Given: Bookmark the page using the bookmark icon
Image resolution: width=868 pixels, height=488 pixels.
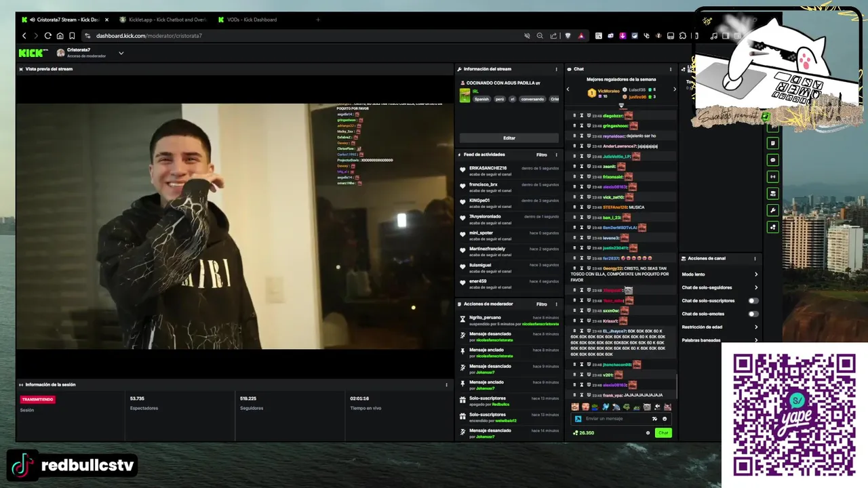Looking at the screenshot, I should coord(72,36).
